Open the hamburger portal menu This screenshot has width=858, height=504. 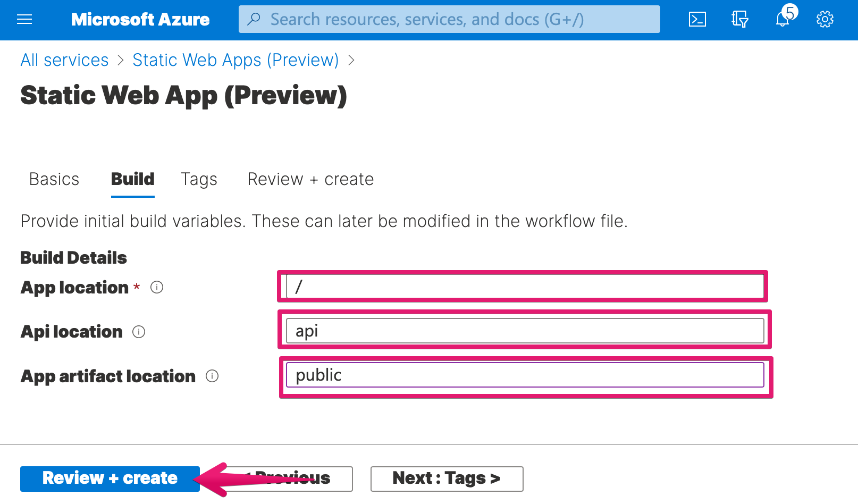[24, 20]
